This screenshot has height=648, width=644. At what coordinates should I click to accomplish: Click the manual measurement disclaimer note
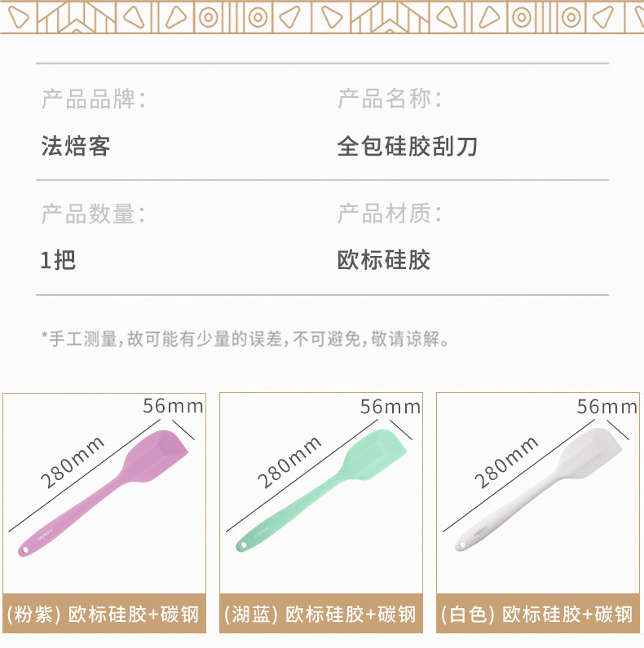pos(245,338)
